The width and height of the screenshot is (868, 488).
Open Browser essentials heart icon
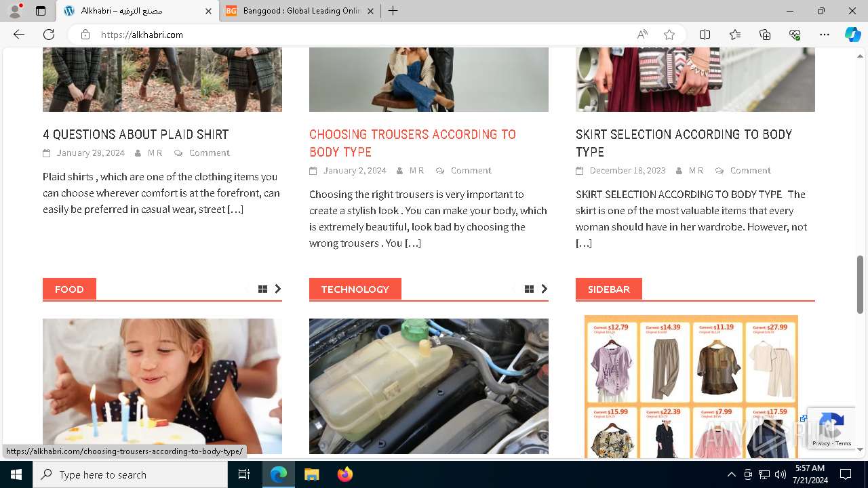(x=795, y=35)
